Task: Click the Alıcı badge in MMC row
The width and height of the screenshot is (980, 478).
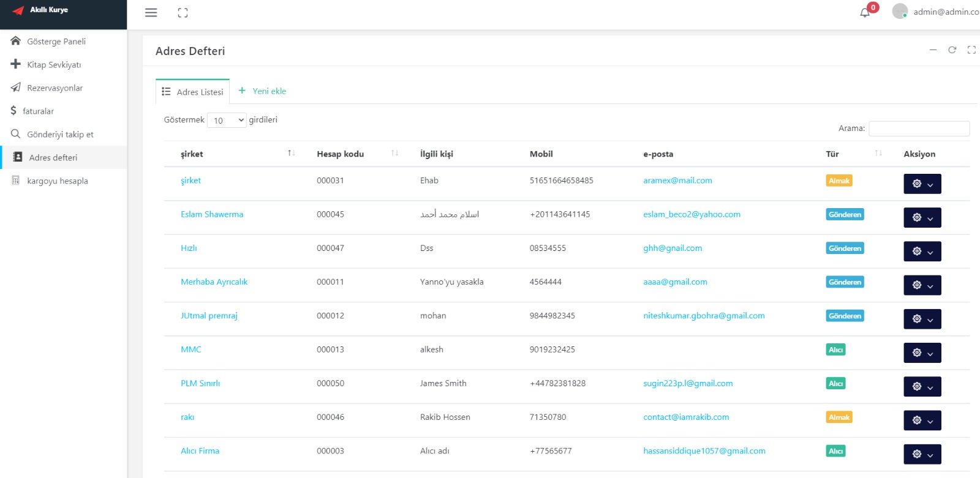Action: point(836,349)
